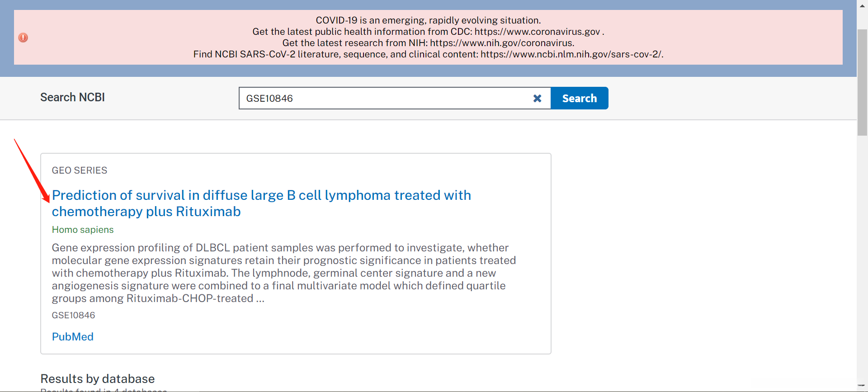
Task: Click the COVID-19 emerging situation banner text
Action: click(428, 20)
